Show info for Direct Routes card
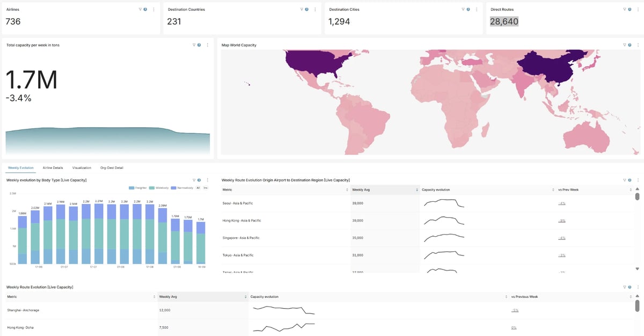 [x=630, y=9]
